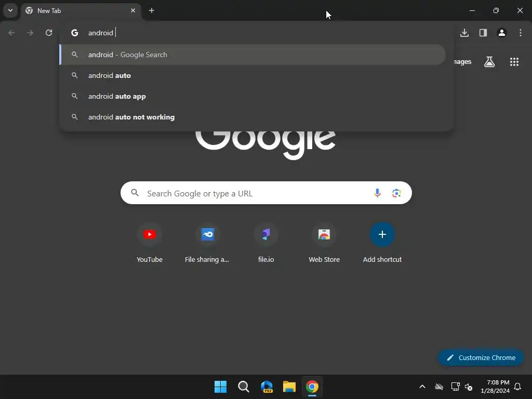The height and width of the screenshot is (399, 532).
Task: Toggle the side panel icon
Action: pyautogui.click(x=483, y=33)
